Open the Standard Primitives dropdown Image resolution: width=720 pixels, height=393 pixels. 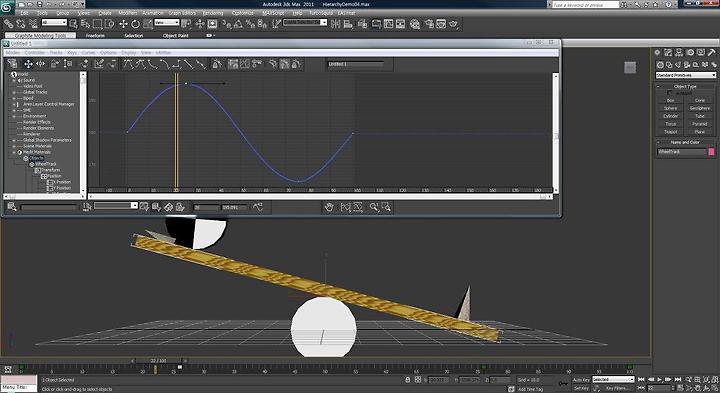tap(686, 75)
